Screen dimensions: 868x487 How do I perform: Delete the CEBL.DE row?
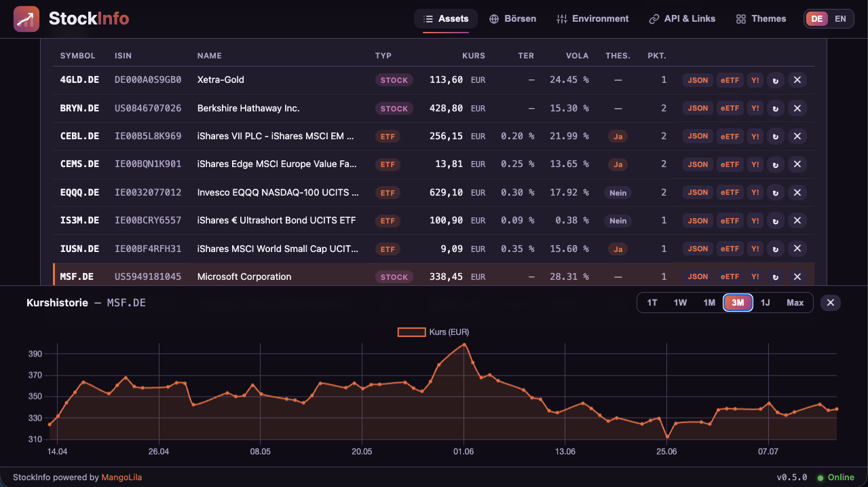click(x=797, y=136)
